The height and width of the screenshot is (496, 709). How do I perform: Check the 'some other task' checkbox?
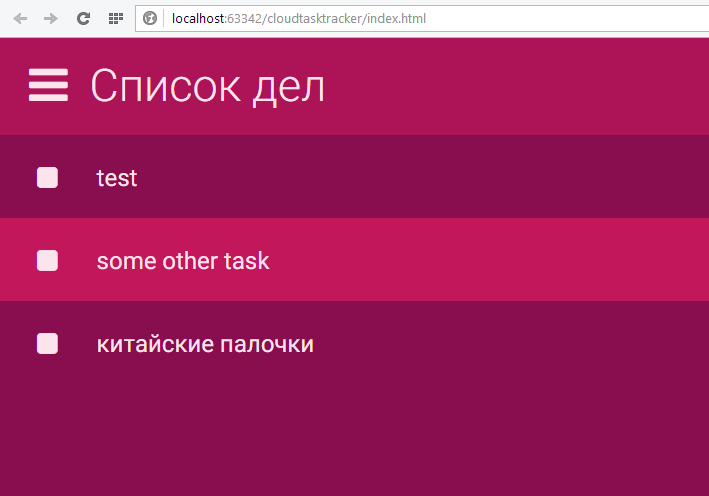[x=47, y=260]
